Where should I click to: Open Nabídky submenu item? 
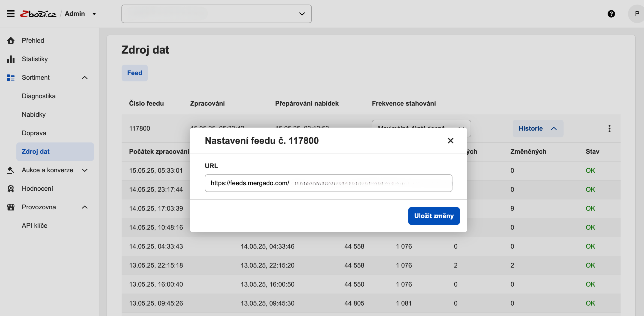(x=33, y=115)
